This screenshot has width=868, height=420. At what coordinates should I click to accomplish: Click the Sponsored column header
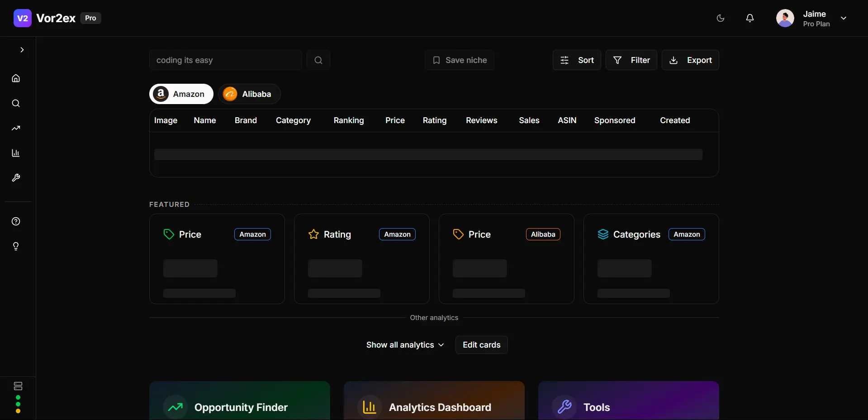[x=615, y=120]
